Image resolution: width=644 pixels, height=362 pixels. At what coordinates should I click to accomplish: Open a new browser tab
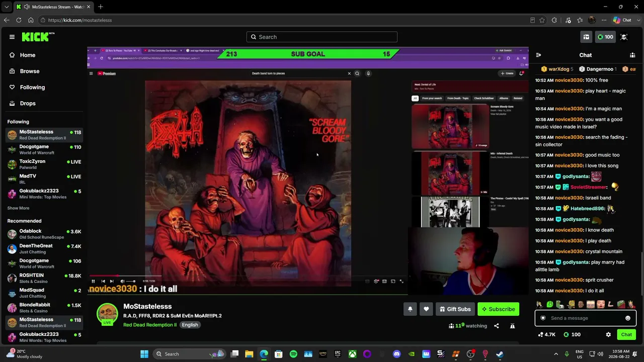(101, 7)
